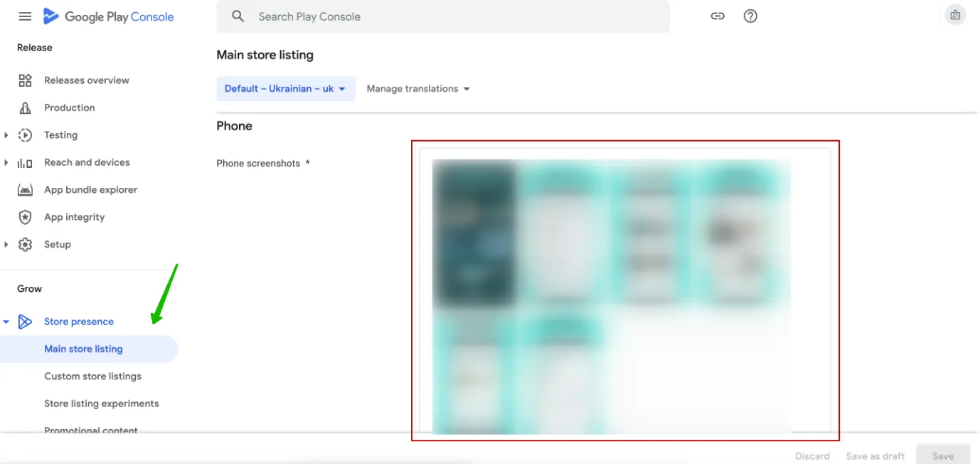Click the App integrity shield icon
The width and height of the screenshot is (980, 464).
(26, 217)
